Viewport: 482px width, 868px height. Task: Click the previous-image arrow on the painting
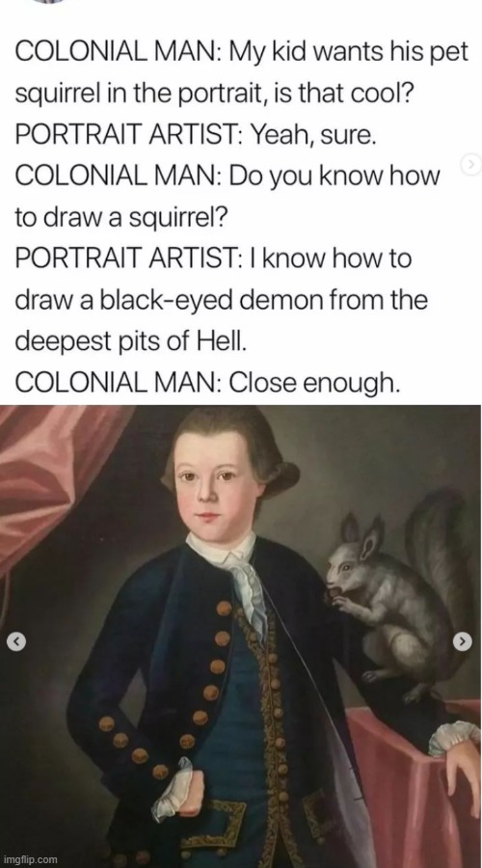[x=16, y=641]
